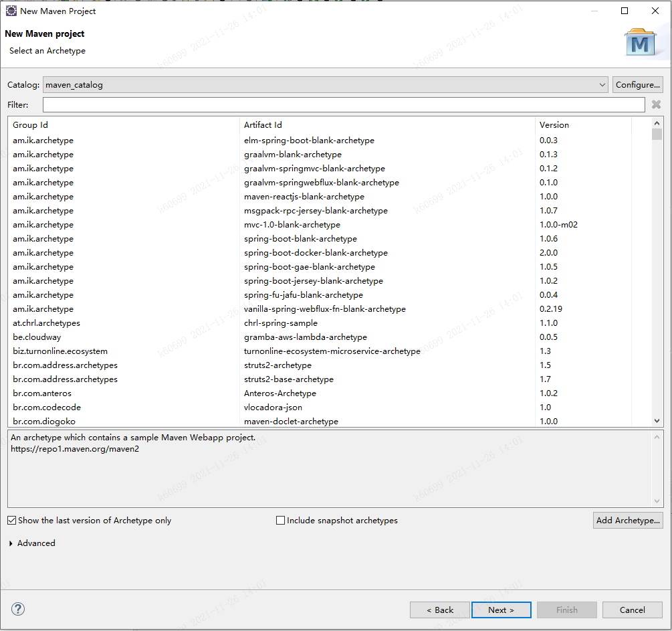Click the help question-mark icon
Image resolution: width=672 pixels, height=631 pixels.
click(17, 609)
